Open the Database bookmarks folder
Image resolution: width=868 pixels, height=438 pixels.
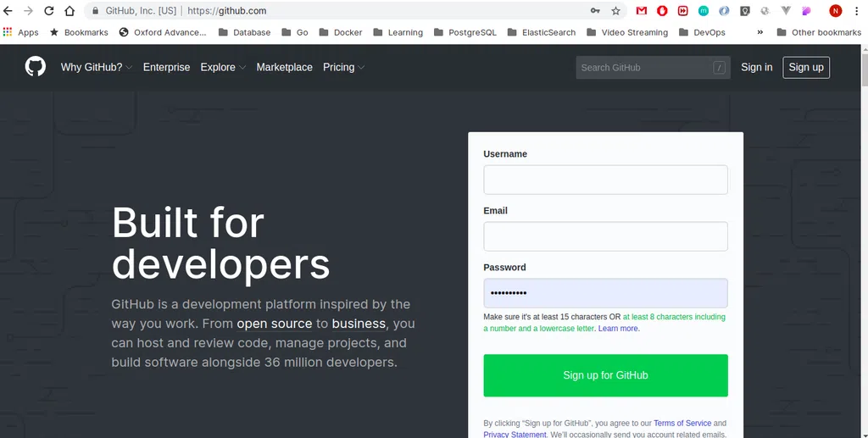[x=244, y=32]
